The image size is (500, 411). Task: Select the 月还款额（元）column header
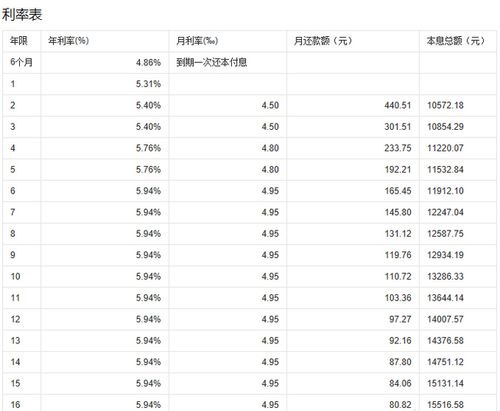pos(323,41)
